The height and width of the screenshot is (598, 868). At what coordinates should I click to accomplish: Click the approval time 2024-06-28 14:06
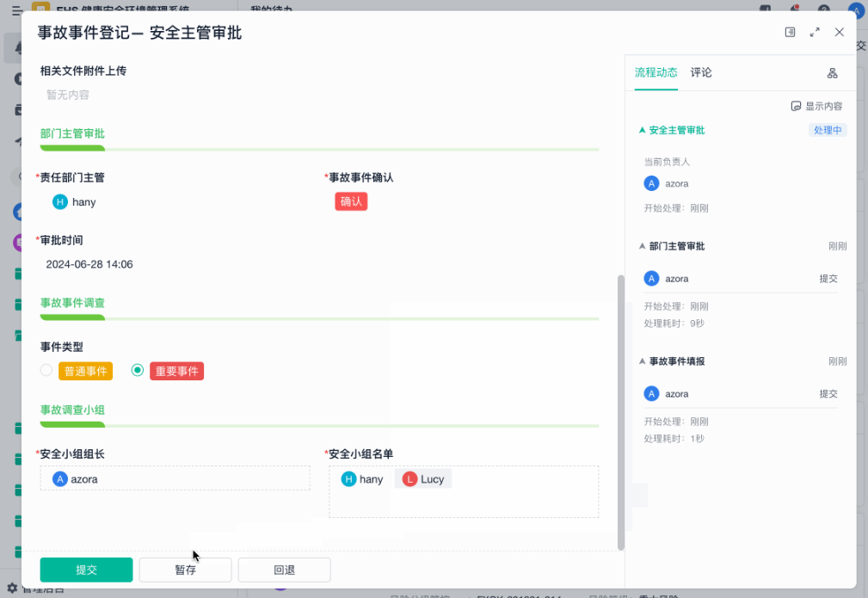pyautogui.click(x=89, y=264)
